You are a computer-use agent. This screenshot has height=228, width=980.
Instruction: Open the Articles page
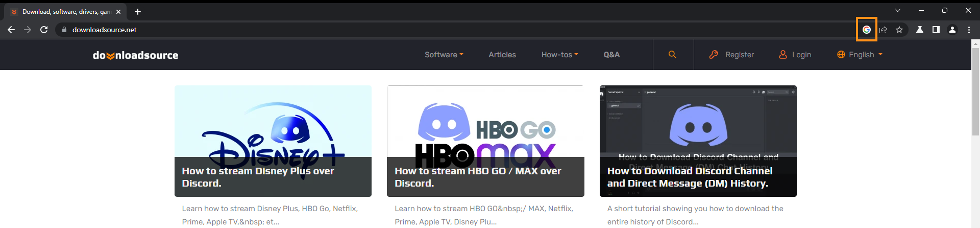click(x=502, y=55)
